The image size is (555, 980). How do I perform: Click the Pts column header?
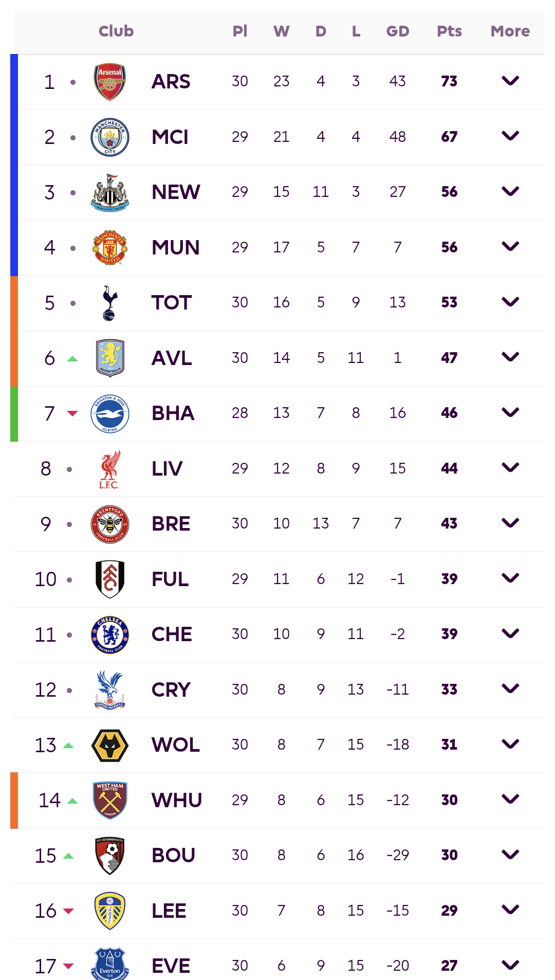pyautogui.click(x=449, y=31)
